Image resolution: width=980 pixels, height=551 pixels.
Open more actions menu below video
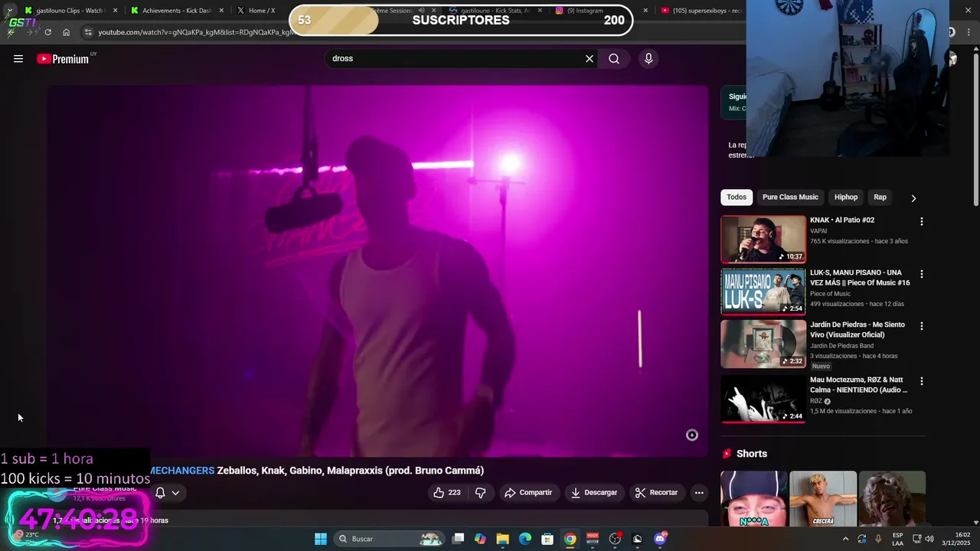(x=699, y=493)
